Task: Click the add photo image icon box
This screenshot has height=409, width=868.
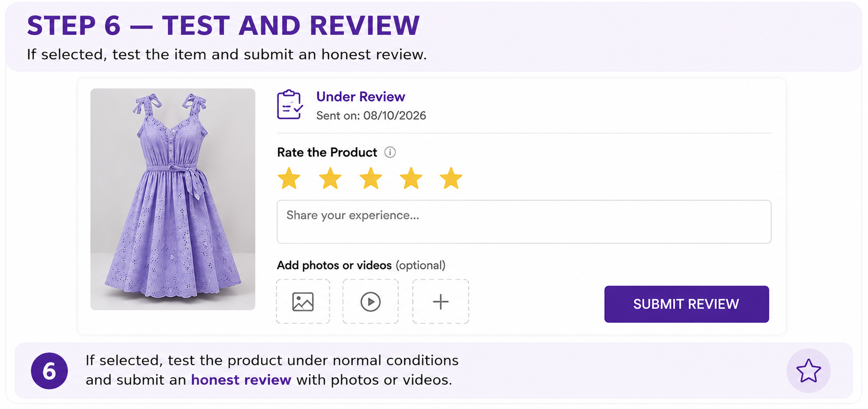Action: [x=303, y=302]
